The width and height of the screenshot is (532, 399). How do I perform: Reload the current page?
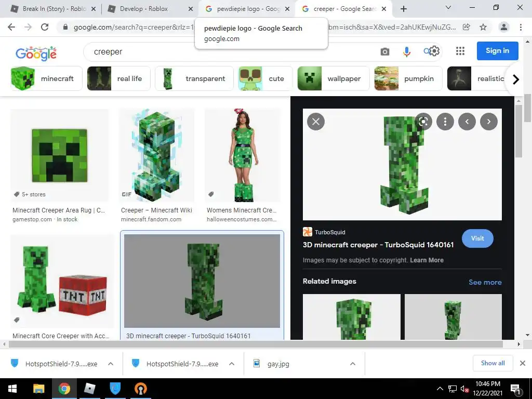tap(45, 27)
